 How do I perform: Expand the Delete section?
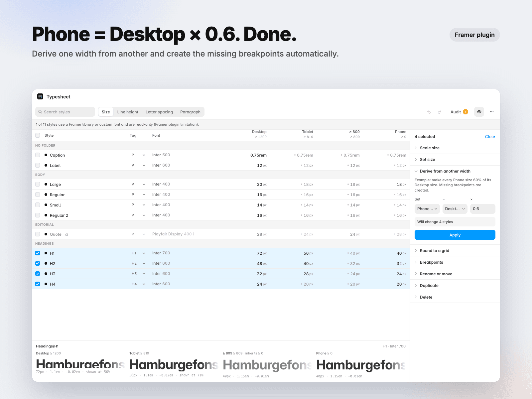point(455,297)
